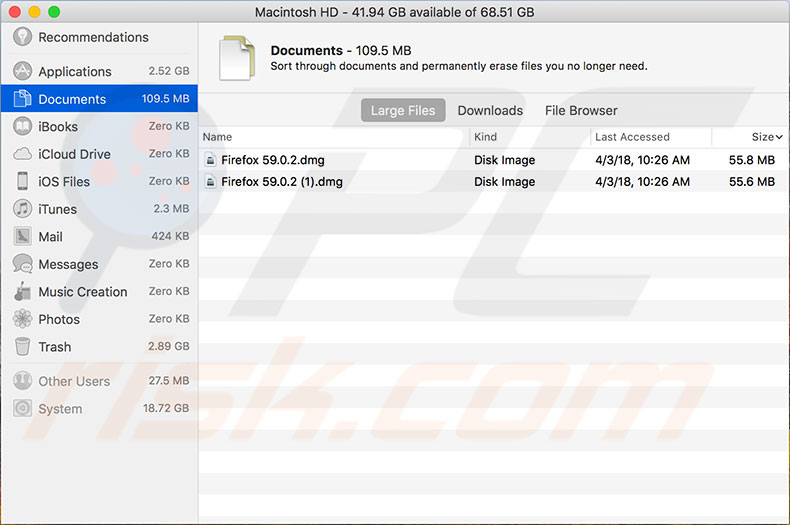
Task: Select the iOS Files phone icon
Action: [22, 181]
